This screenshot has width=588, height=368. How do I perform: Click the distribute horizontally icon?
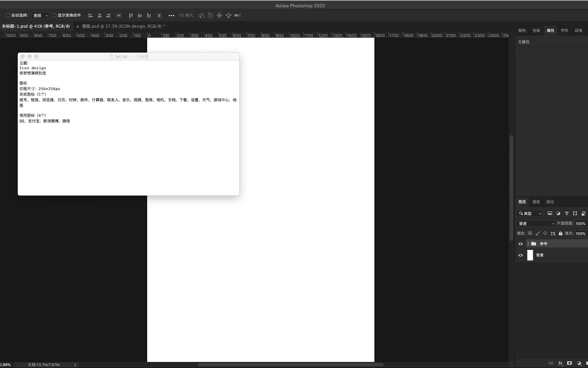pyautogui.click(x=159, y=15)
